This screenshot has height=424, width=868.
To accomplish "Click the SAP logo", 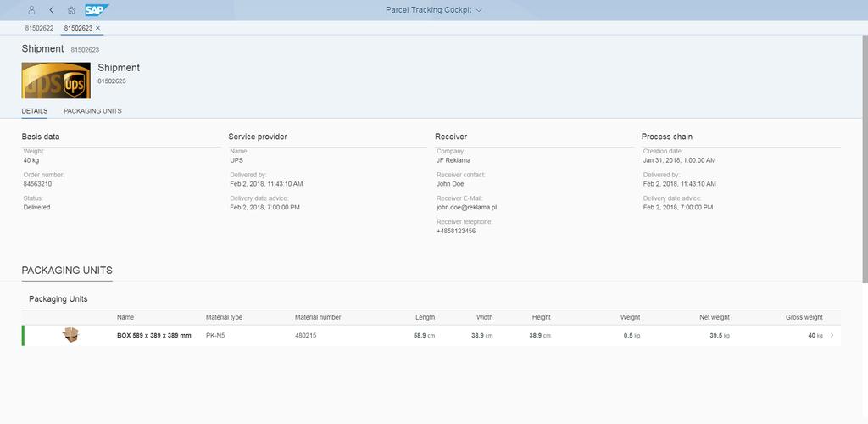I will point(97,10).
